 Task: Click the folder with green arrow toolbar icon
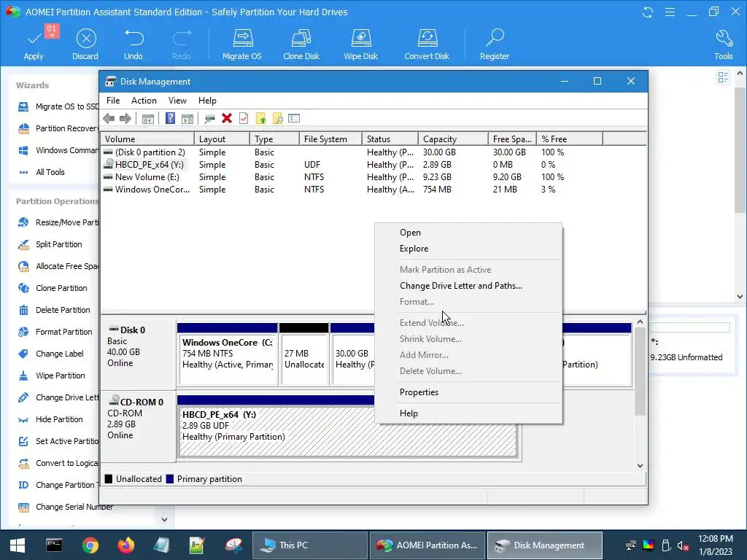[260, 119]
